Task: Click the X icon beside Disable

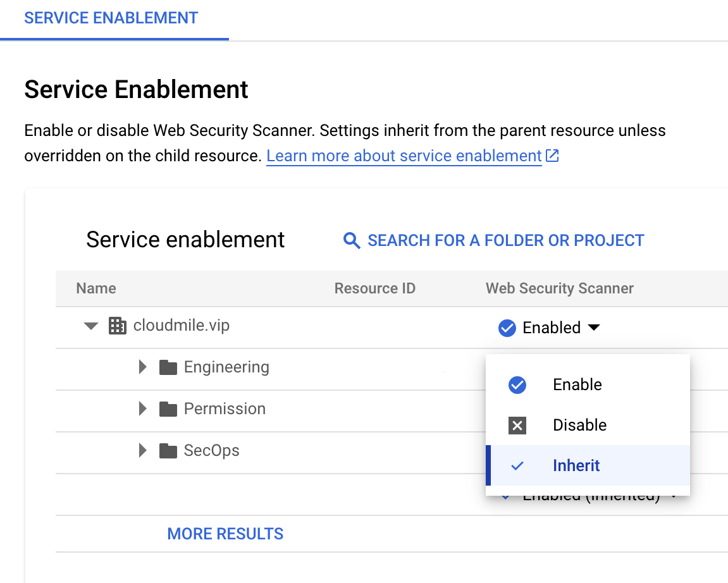Action: [x=517, y=426]
